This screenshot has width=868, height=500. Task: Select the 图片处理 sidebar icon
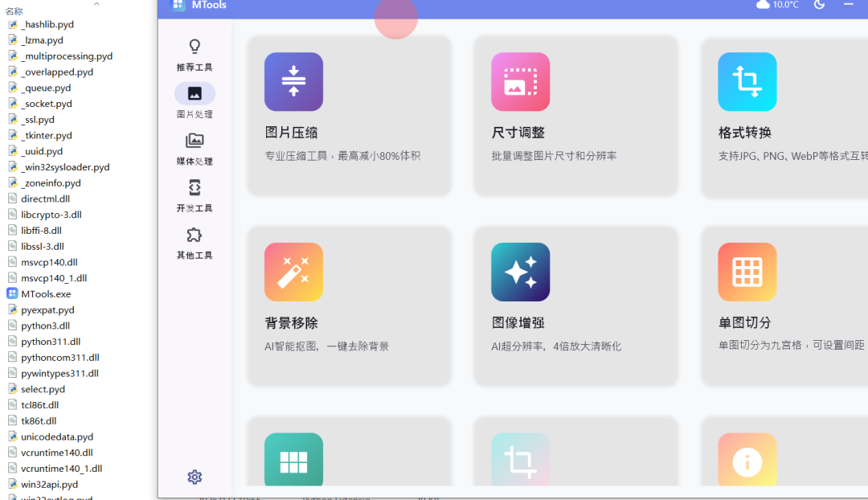[x=194, y=93]
